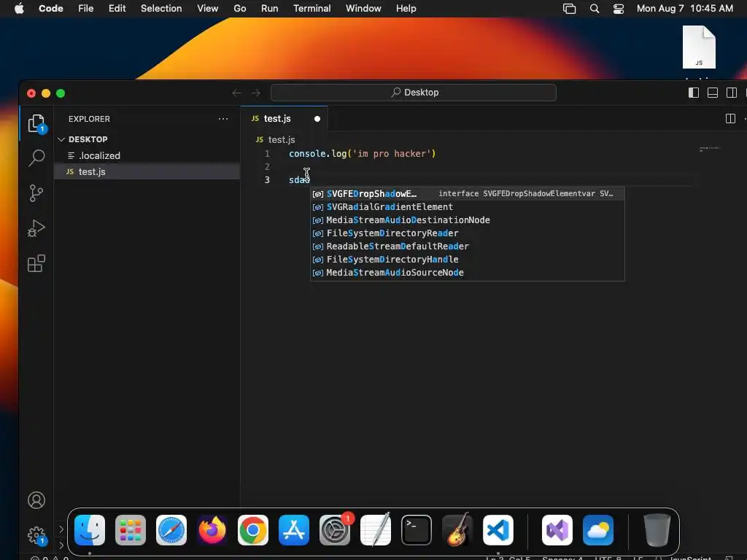
Task: Open Firefox from the Dock
Action: point(212,530)
